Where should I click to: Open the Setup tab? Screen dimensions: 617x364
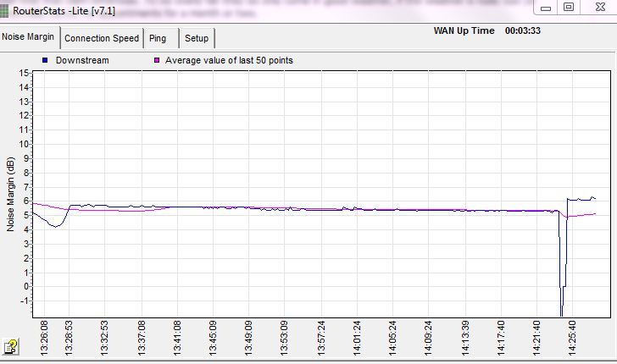(197, 39)
